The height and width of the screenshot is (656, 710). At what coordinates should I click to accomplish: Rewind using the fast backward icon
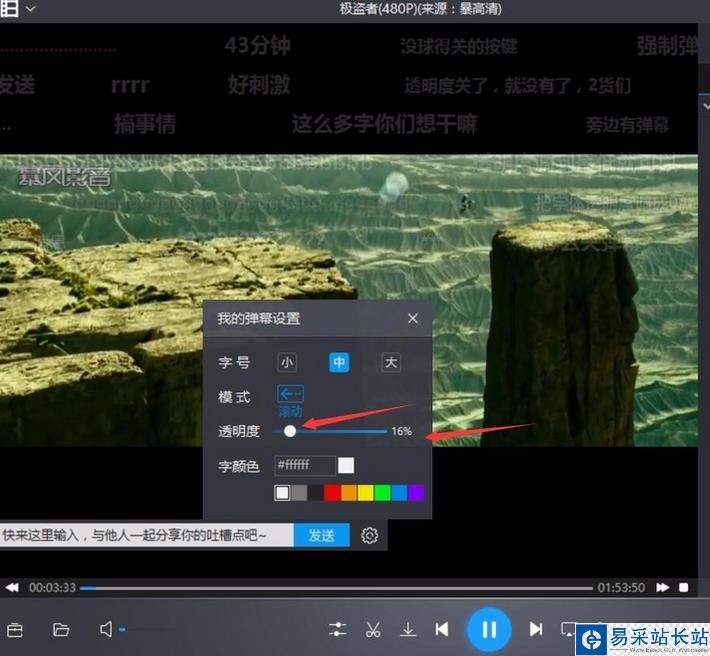coord(12,588)
